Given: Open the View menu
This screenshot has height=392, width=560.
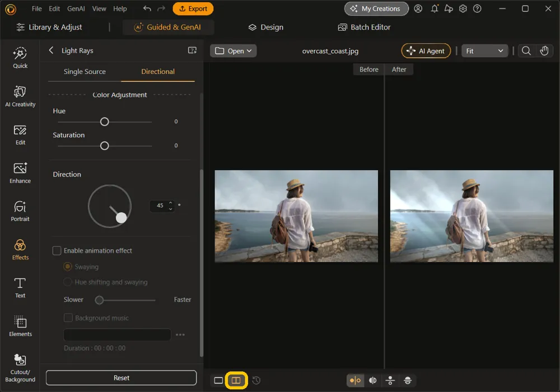Looking at the screenshot, I should coord(99,8).
